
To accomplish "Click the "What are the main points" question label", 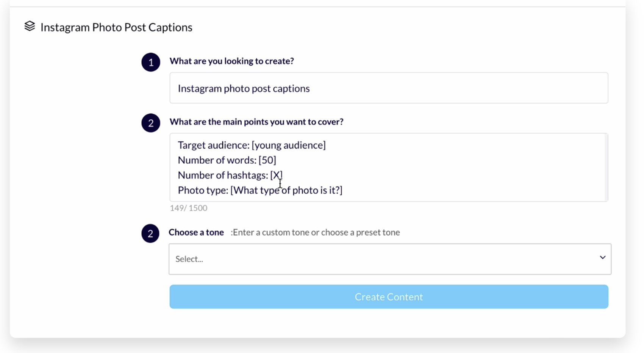I will click(x=256, y=122).
